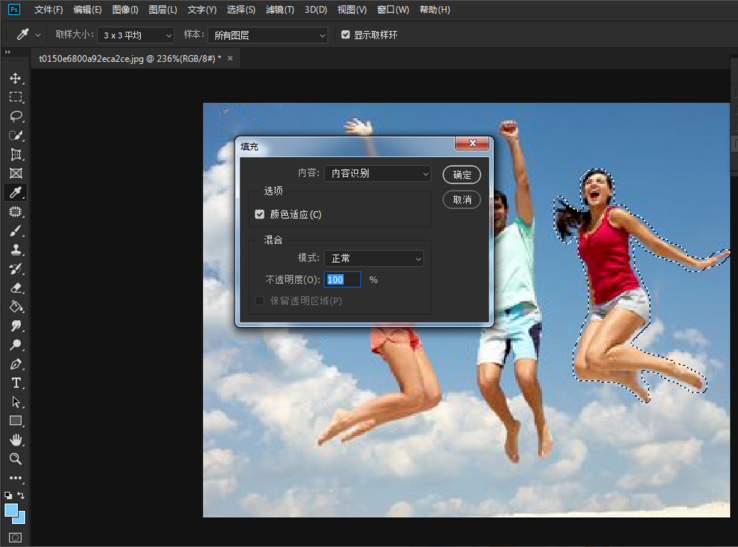Click the foreground color swatch
This screenshot has height=547, width=738.
click(11, 510)
